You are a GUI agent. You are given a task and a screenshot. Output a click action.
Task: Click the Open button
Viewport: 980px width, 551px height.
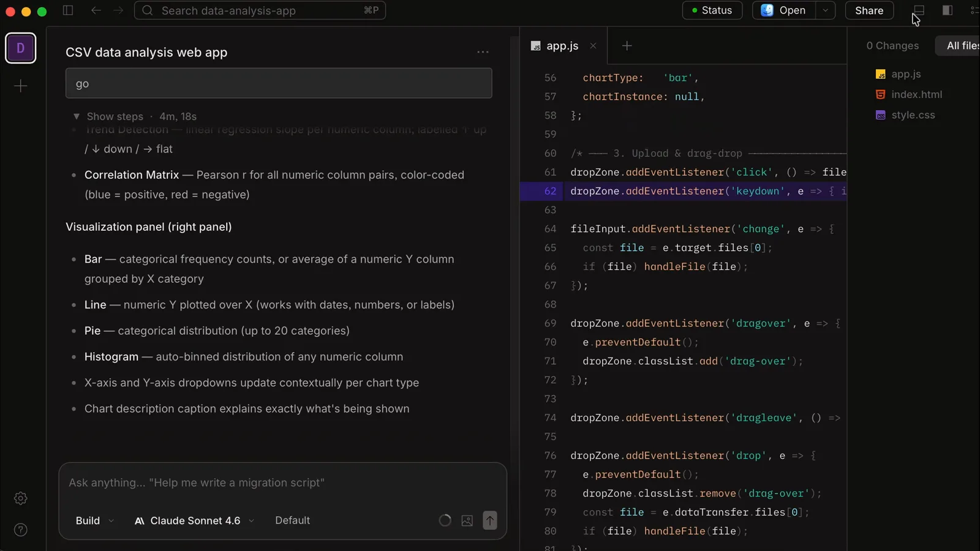tap(783, 10)
